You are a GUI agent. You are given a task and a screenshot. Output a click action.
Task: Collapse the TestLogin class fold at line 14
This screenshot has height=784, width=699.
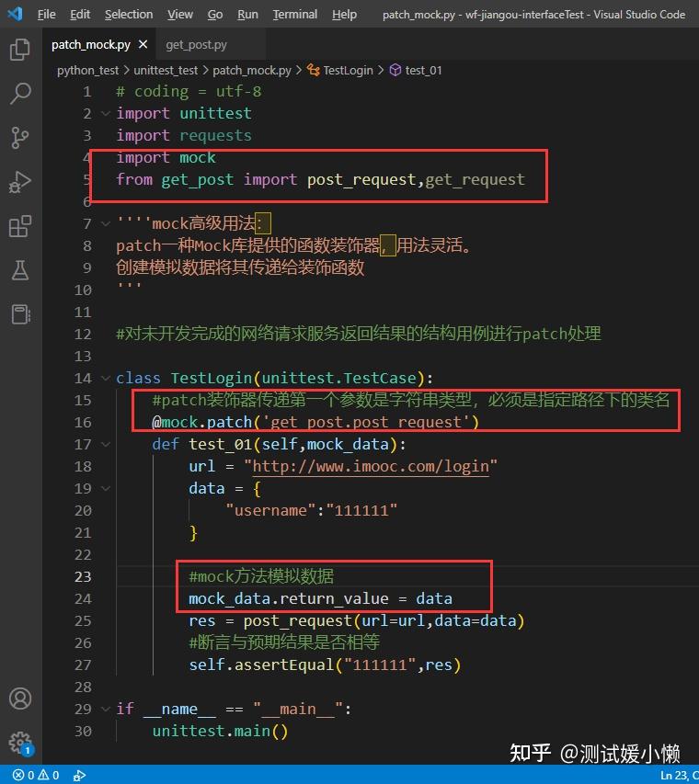tap(106, 379)
